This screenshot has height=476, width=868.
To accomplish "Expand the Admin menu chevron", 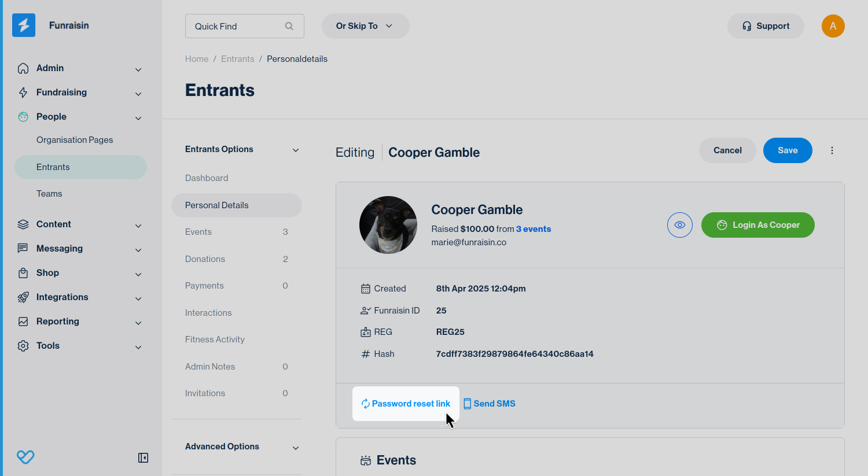I will point(138,69).
